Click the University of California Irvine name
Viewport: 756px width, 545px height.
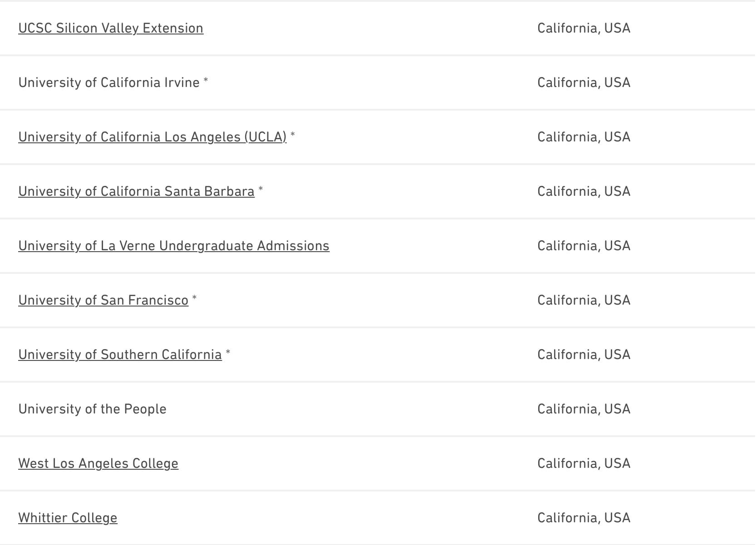point(109,83)
